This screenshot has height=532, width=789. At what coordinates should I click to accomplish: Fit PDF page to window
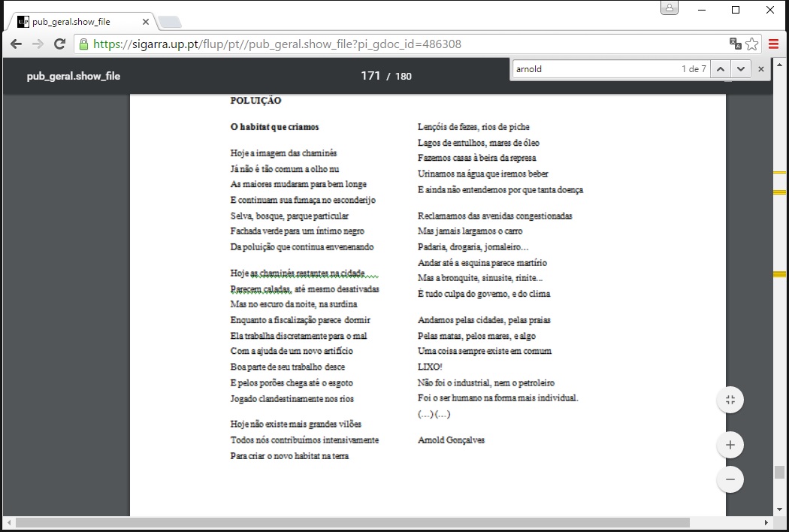[x=730, y=401]
